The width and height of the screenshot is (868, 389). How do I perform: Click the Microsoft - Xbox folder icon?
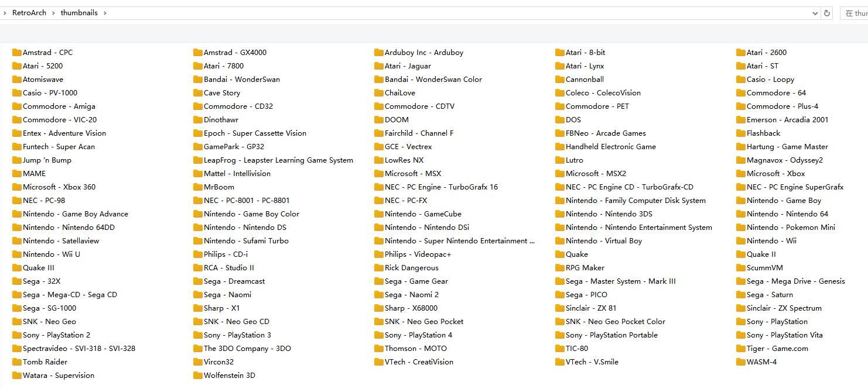pos(740,174)
